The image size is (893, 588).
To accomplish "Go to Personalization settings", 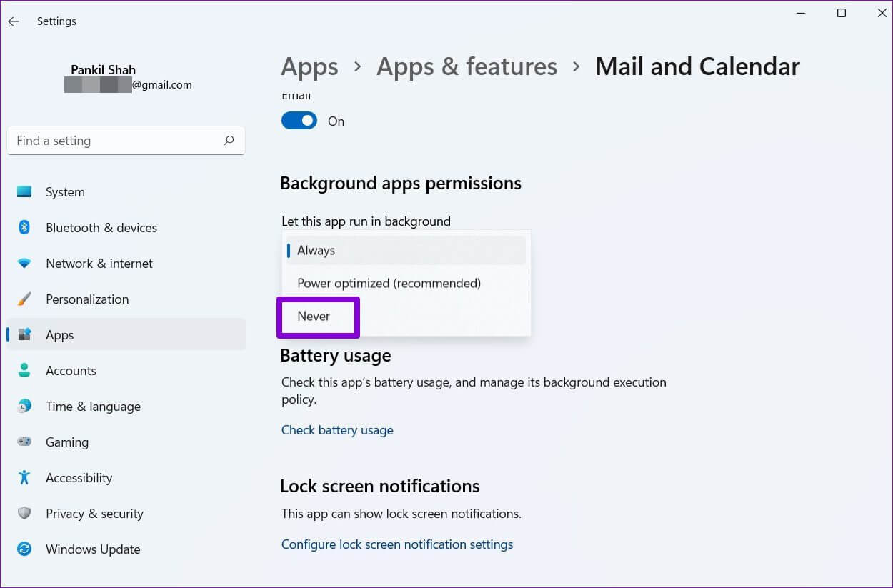I will 126,299.
